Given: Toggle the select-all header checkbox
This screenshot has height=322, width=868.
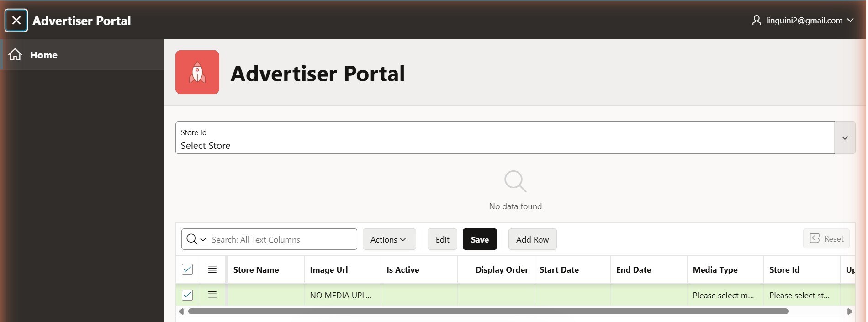Looking at the screenshot, I should [x=187, y=269].
